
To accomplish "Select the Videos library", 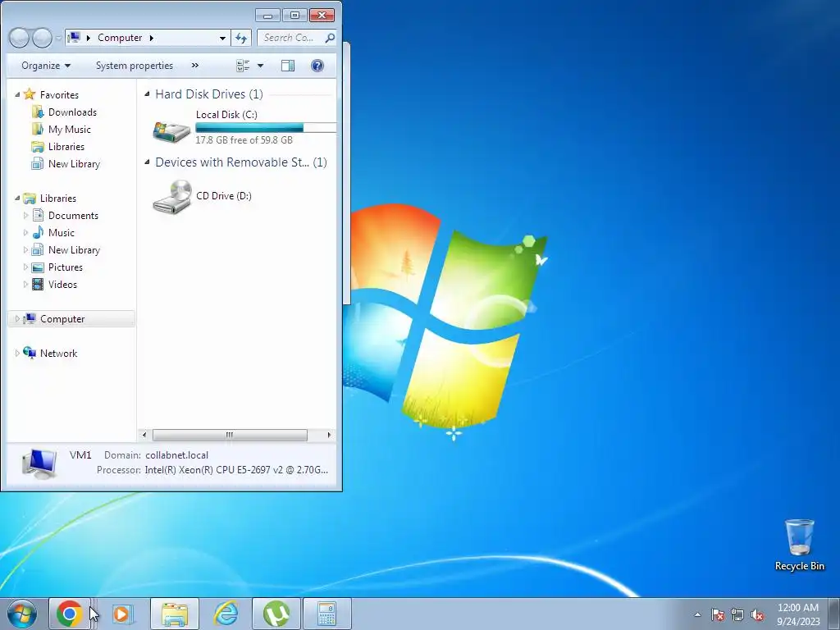I will click(62, 284).
